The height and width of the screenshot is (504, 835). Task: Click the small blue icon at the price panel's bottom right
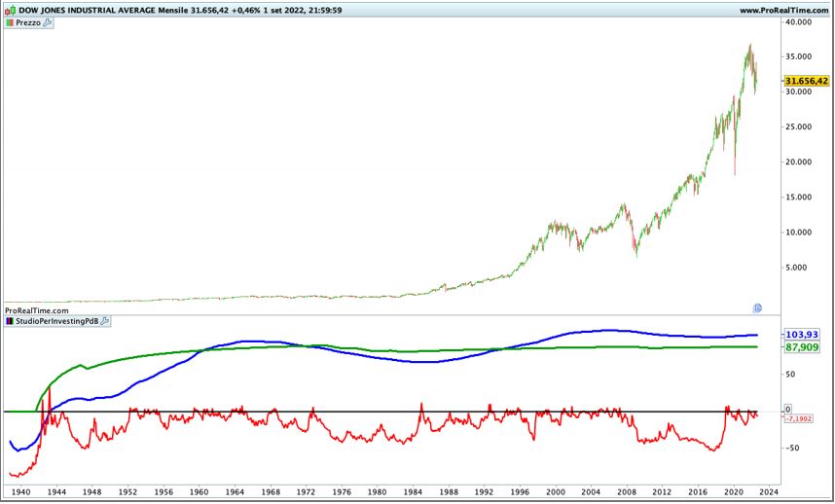click(757, 307)
